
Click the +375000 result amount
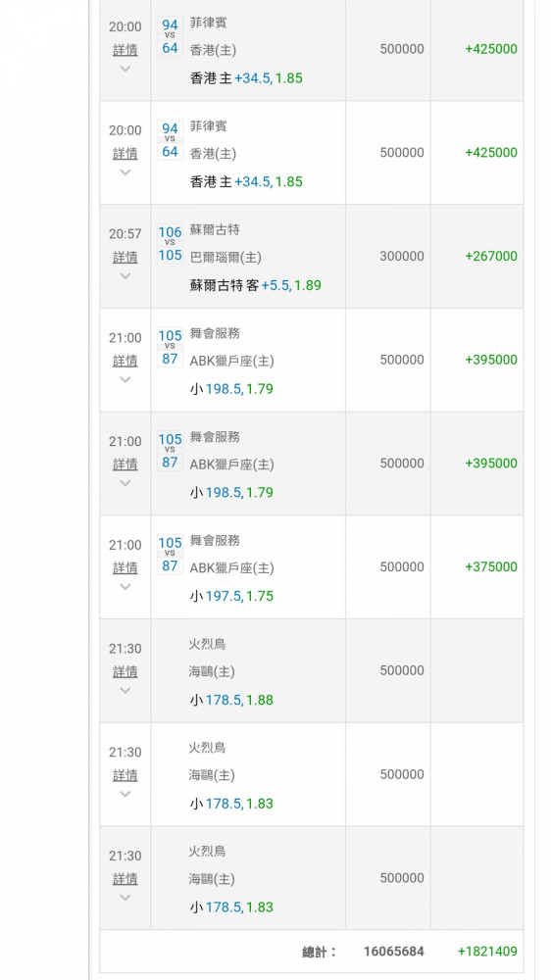coord(491,566)
